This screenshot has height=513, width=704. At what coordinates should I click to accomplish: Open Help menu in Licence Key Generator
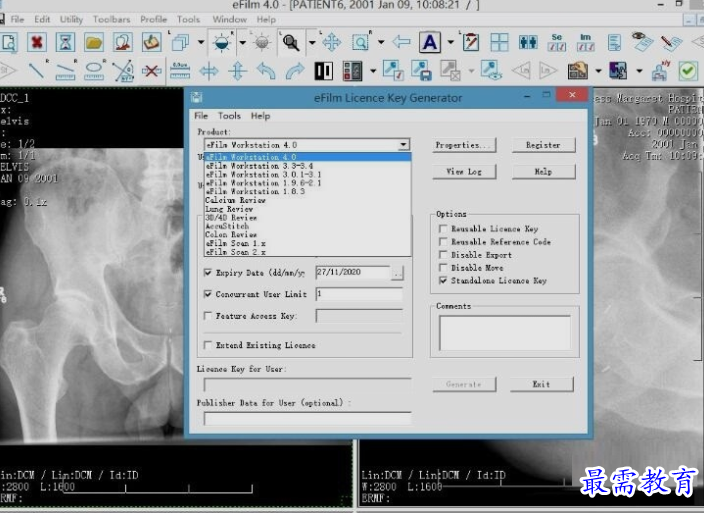(260, 116)
